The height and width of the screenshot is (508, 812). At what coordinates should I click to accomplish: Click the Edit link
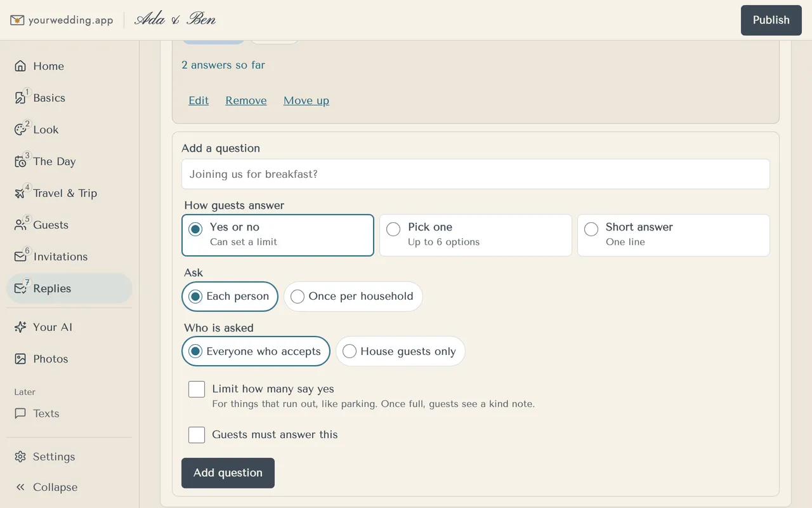[199, 100]
